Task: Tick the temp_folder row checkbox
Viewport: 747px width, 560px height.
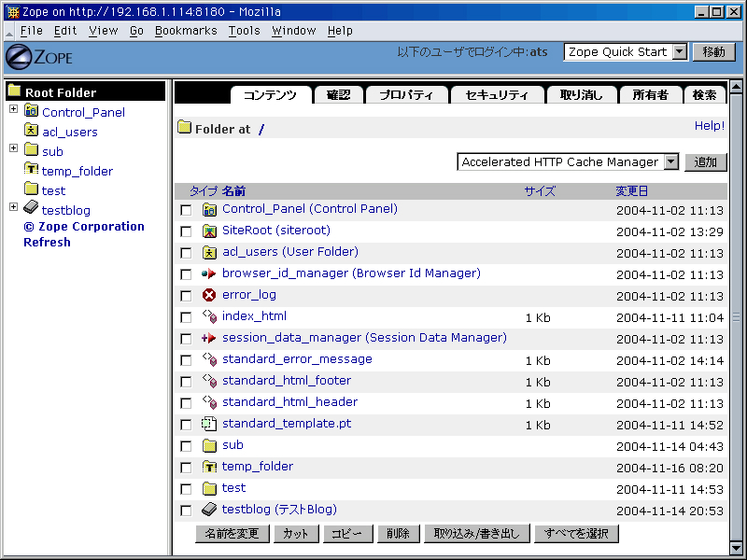Action: pos(186,468)
